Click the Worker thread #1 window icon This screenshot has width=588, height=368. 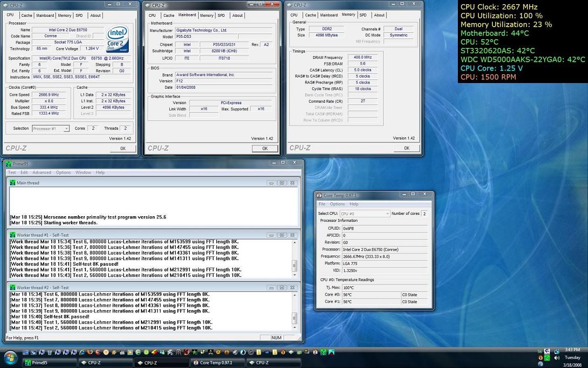[x=13, y=235]
